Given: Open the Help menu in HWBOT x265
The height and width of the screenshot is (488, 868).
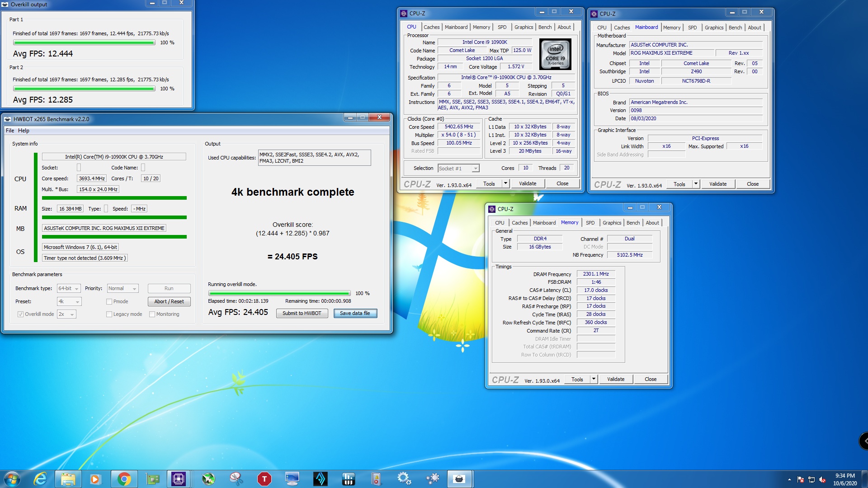Looking at the screenshot, I should (24, 131).
